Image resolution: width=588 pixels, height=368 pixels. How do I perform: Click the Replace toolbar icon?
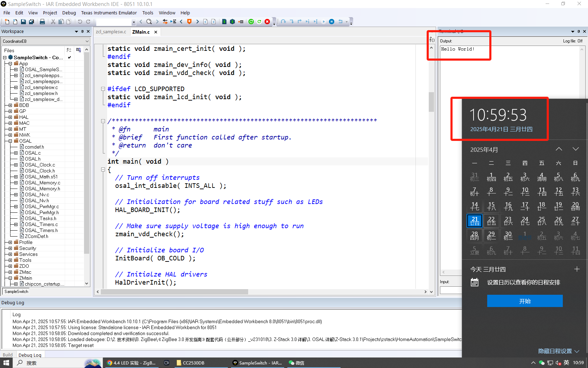(165, 22)
